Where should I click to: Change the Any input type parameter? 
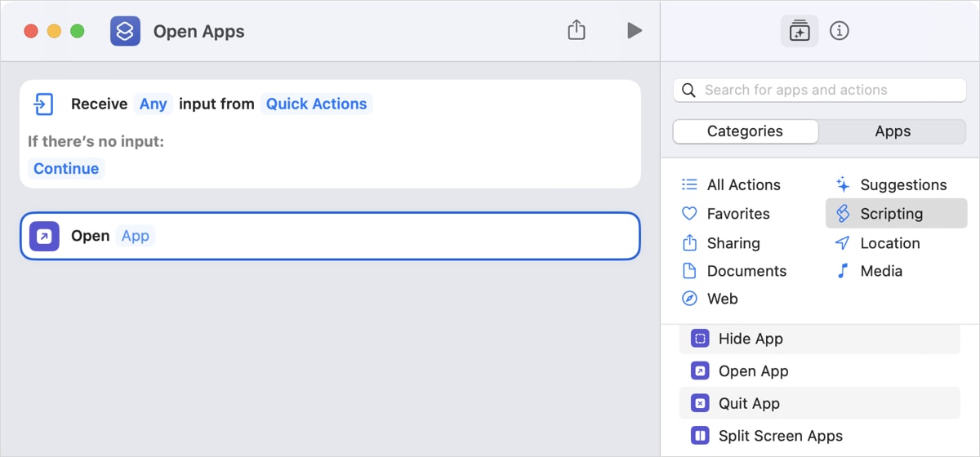coord(153,104)
